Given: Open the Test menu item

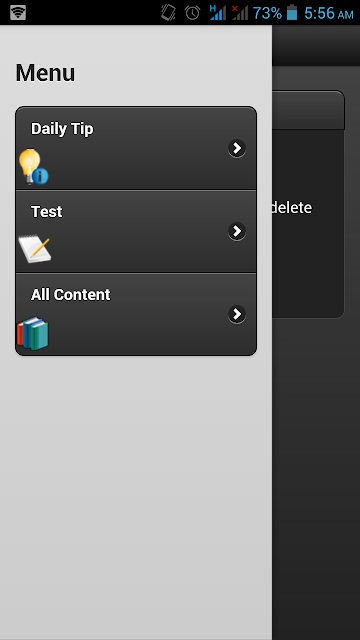Looking at the screenshot, I should (x=136, y=231).
